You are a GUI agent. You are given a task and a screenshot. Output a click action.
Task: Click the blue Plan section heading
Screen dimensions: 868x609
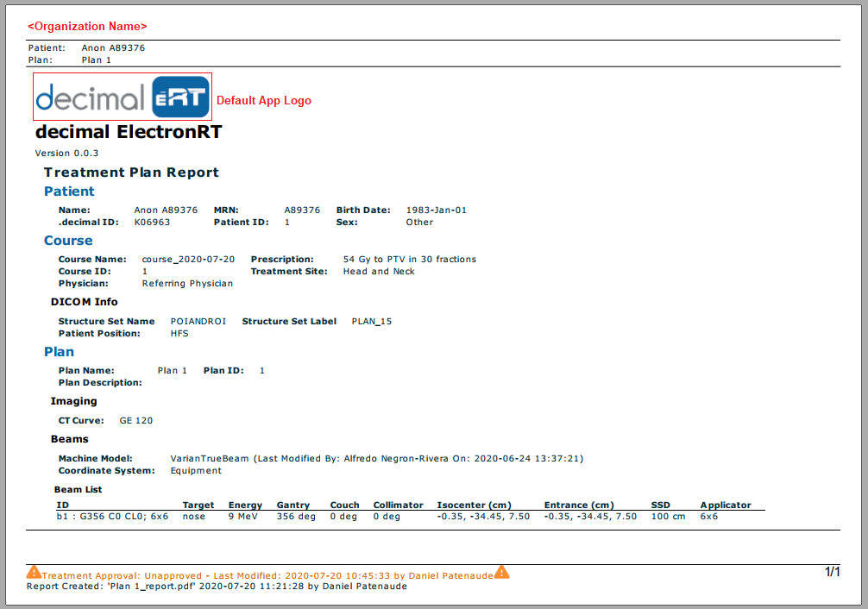pyautogui.click(x=59, y=352)
